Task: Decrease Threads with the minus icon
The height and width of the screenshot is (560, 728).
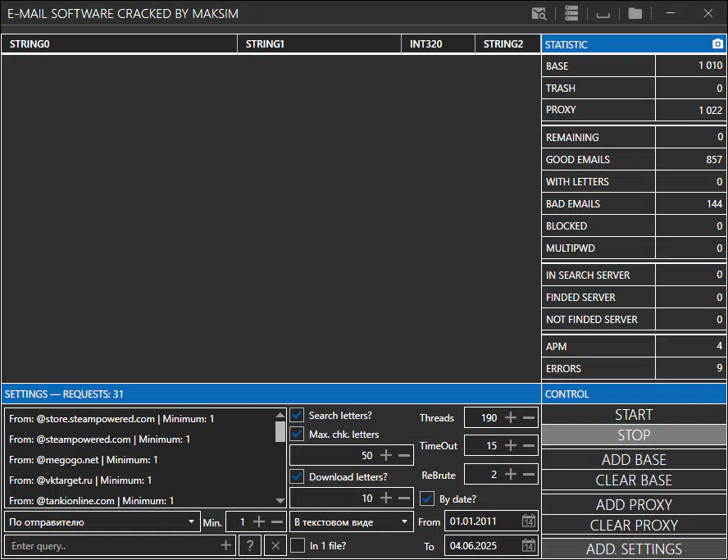Action: (529, 417)
